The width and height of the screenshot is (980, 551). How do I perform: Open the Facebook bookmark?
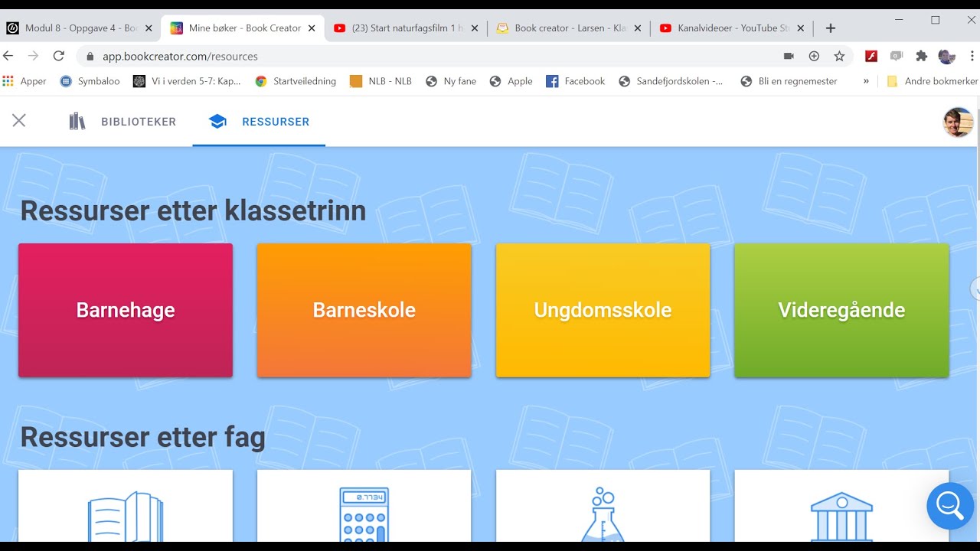pos(576,81)
